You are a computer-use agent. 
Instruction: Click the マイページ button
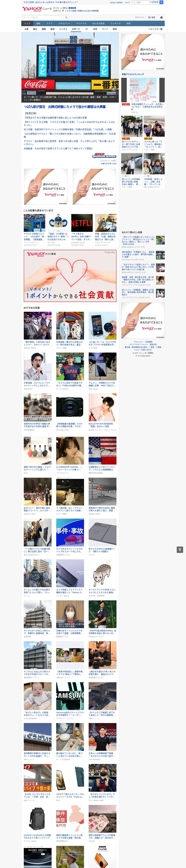139,18
